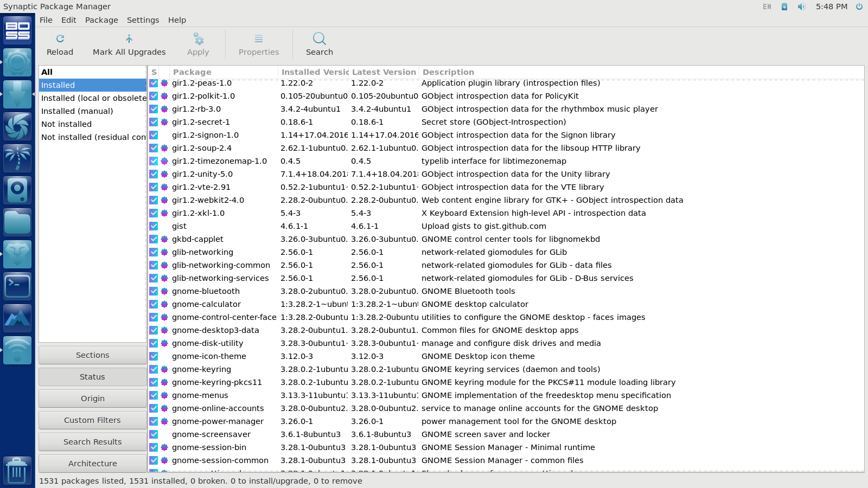Open the File menu
The image size is (868, 488).
point(46,20)
